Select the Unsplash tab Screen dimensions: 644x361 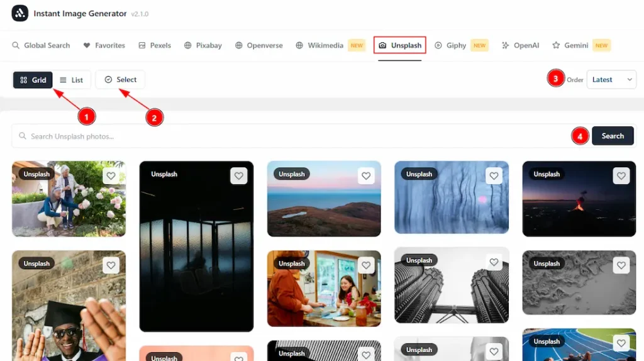(x=399, y=45)
